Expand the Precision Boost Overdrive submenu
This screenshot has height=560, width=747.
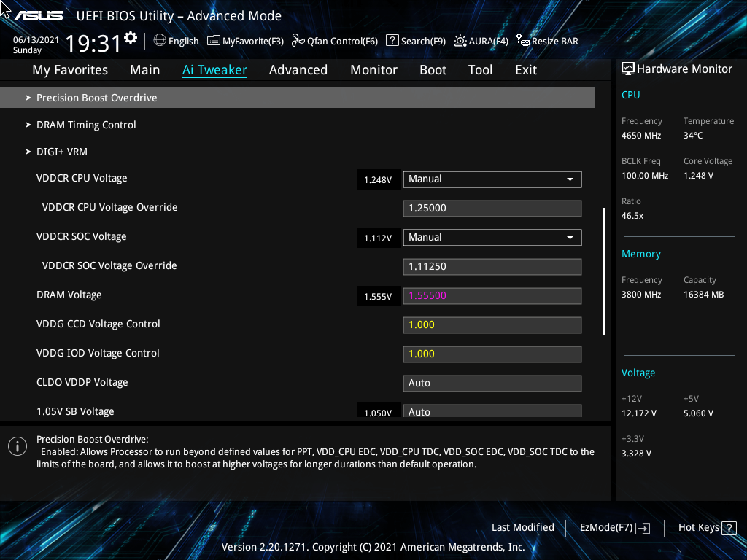(298, 98)
